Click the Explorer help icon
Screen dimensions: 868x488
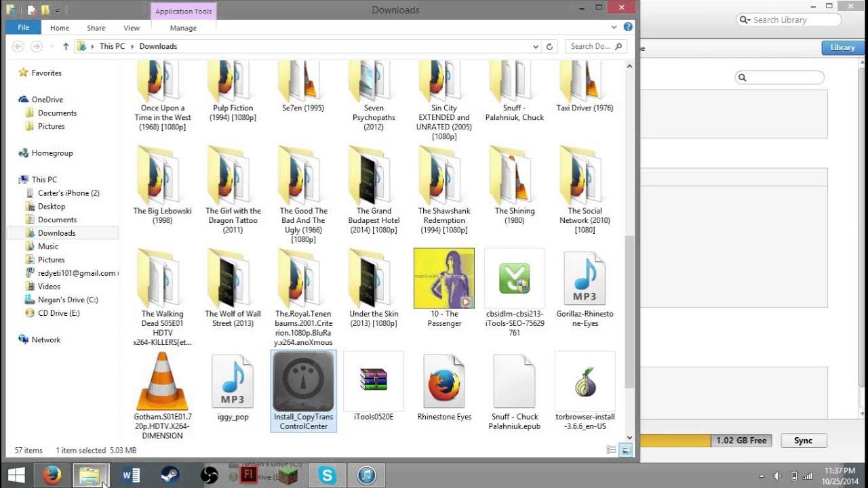(628, 27)
